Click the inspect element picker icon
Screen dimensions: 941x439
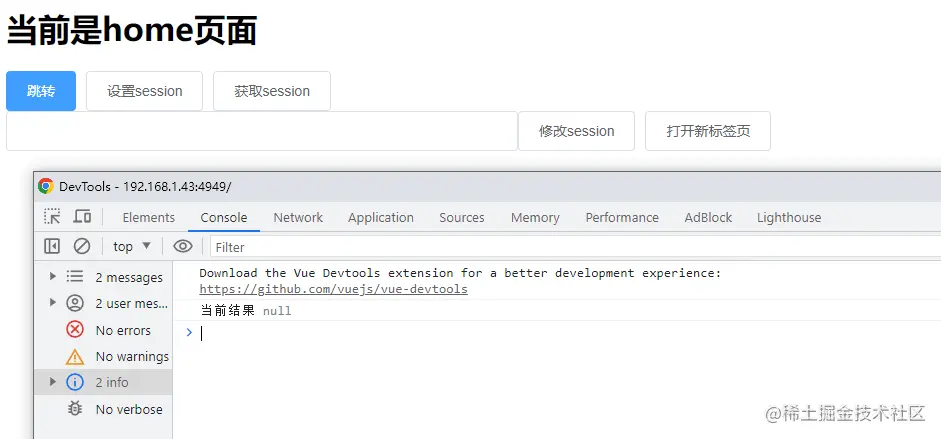[53, 217]
